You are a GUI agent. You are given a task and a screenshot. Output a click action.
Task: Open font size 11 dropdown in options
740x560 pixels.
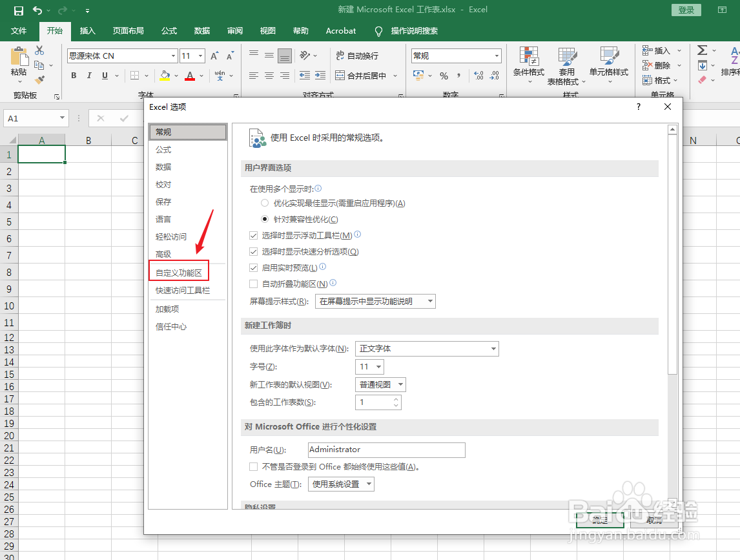(x=369, y=366)
